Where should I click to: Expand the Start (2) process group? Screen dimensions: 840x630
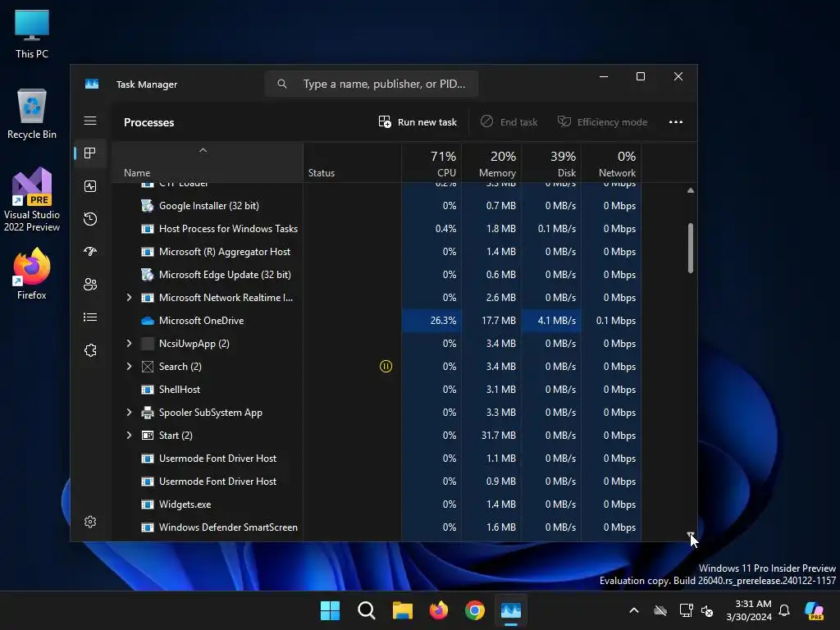point(129,436)
